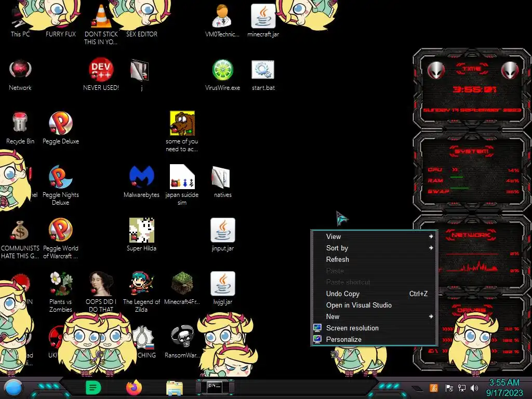Viewport: 532px width, 399px height.
Task: Choose Refresh from the context menu
Action: (x=374, y=260)
